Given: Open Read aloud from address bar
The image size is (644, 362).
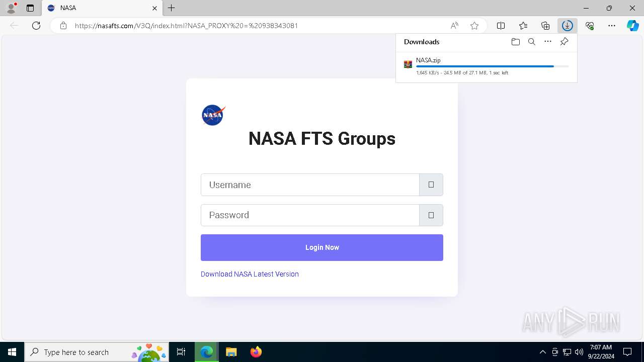Looking at the screenshot, I should (x=454, y=26).
